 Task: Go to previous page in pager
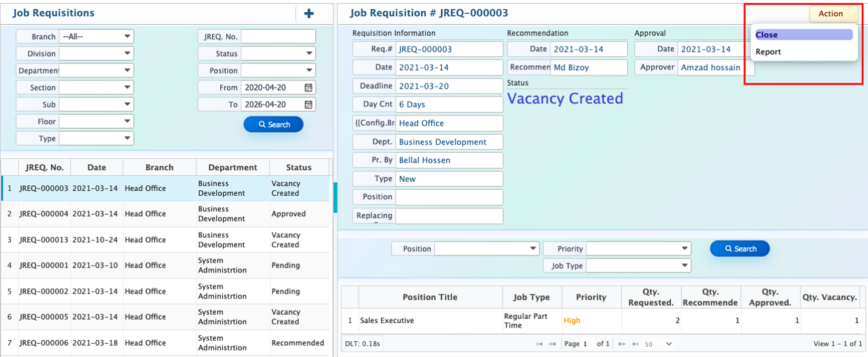(552, 344)
